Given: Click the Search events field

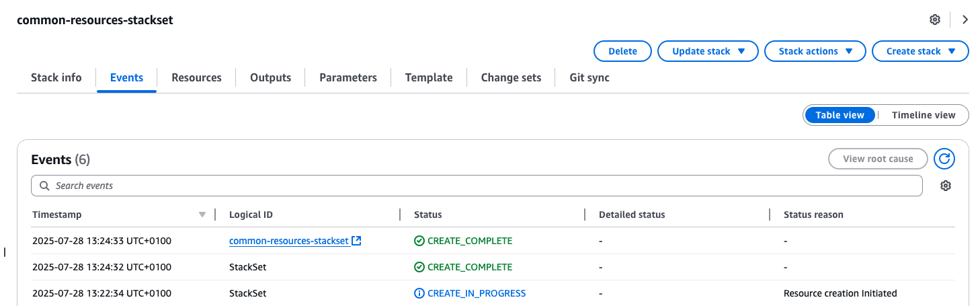Looking at the screenshot, I should [471, 186].
